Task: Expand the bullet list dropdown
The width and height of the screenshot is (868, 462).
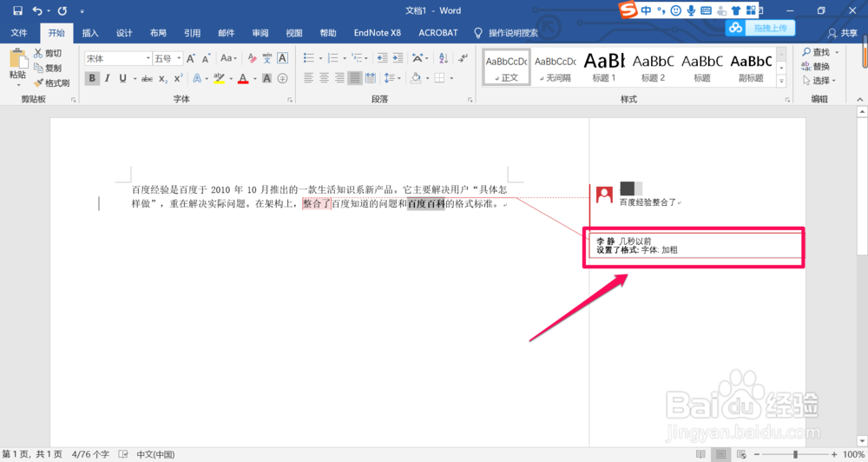Action: (x=320, y=58)
